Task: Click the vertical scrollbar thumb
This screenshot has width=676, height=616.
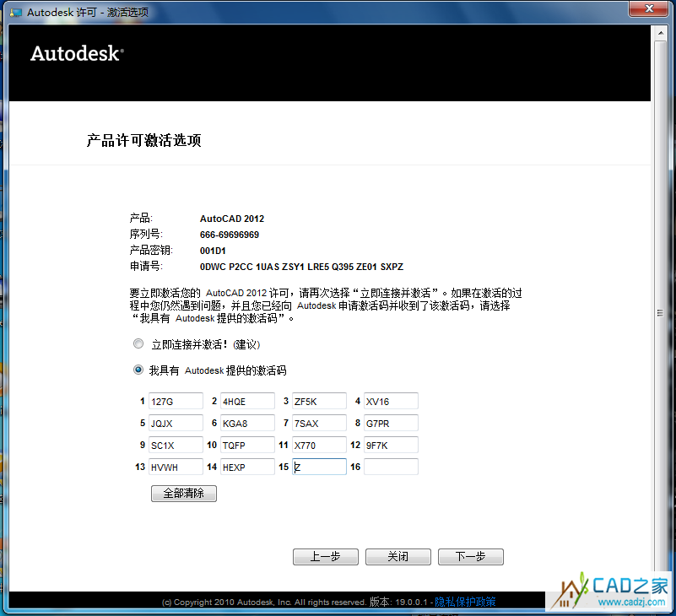Action: coord(661,313)
